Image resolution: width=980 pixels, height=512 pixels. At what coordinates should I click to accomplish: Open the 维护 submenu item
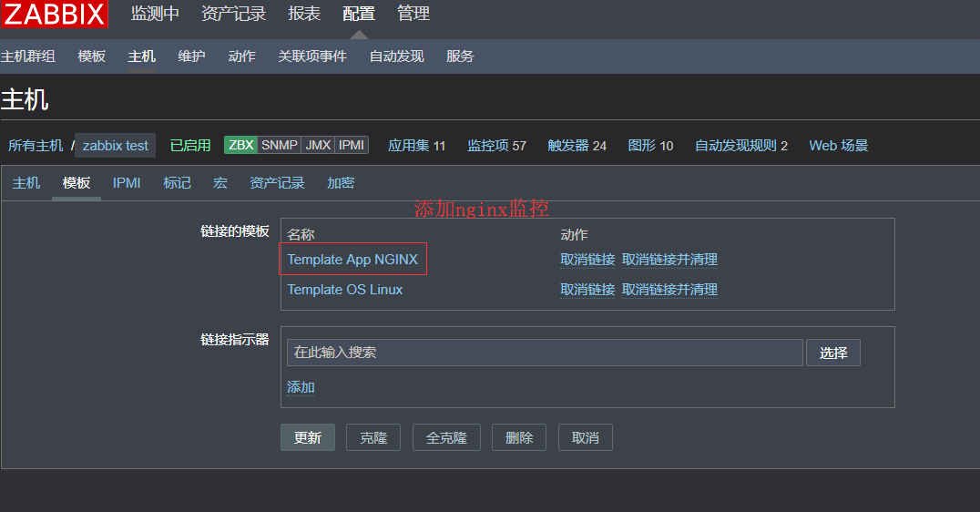pyautogui.click(x=191, y=56)
